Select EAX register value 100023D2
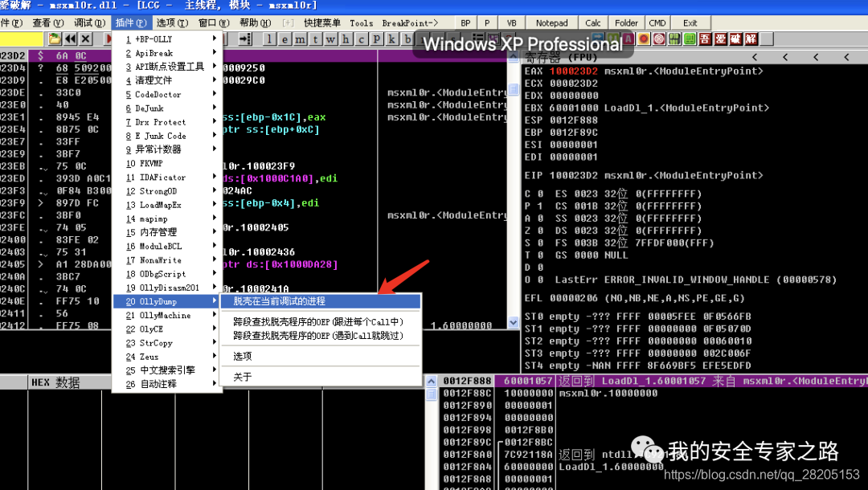The height and width of the screenshot is (490, 868). (x=574, y=71)
